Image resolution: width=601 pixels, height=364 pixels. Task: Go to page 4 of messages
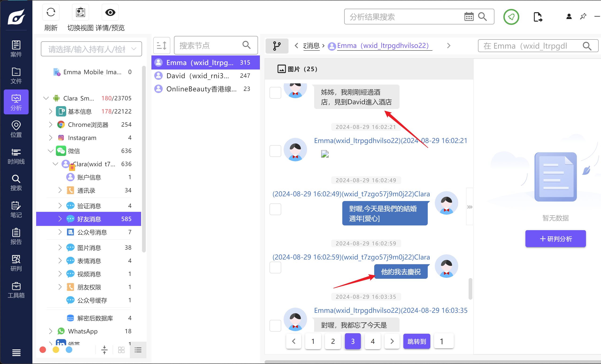coord(372,341)
